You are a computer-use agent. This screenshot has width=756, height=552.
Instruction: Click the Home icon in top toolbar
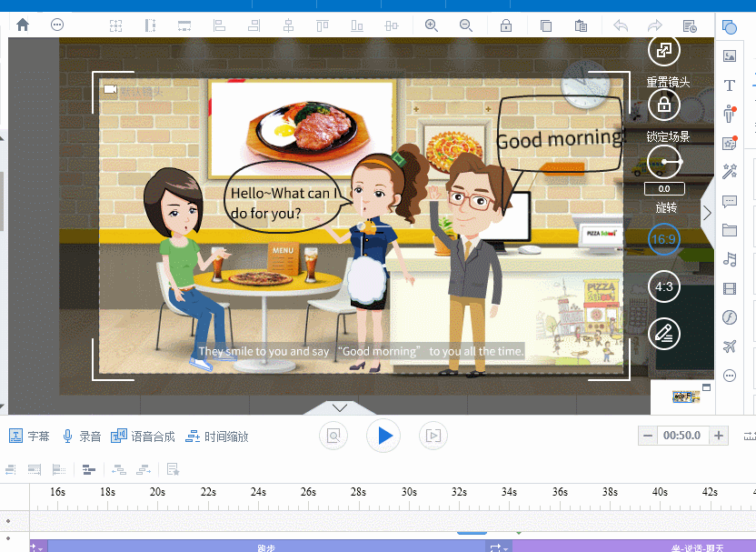[x=23, y=25]
